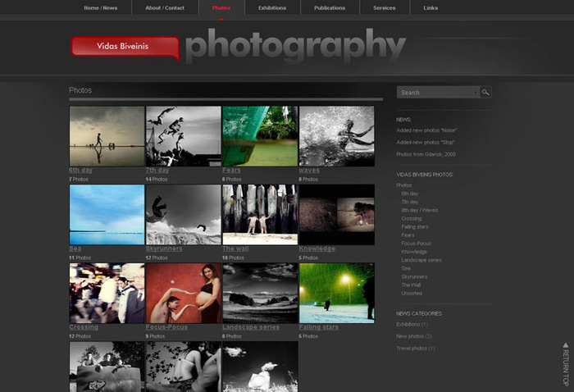Open the Home / News menu item
This screenshot has width=574, height=392.
pos(100,8)
